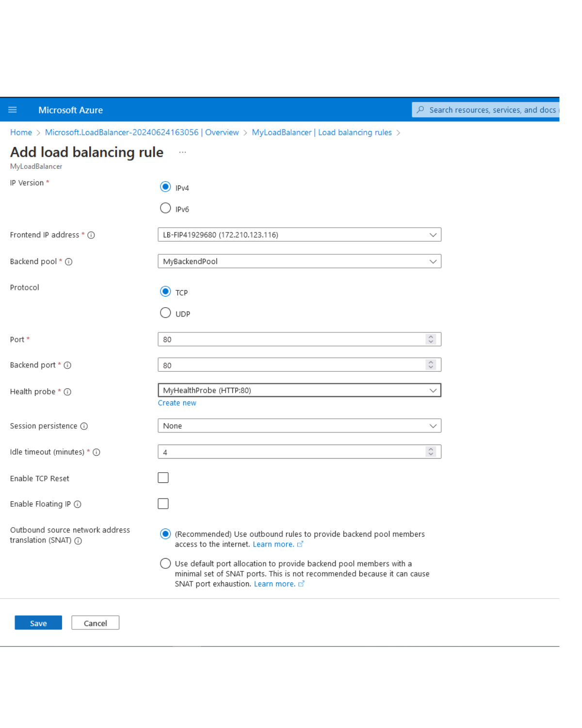Open the MyLoadBalancer Load balancing rules breadcrumb
Image resolution: width=582 pixels, height=728 pixels.
click(x=322, y=132)
